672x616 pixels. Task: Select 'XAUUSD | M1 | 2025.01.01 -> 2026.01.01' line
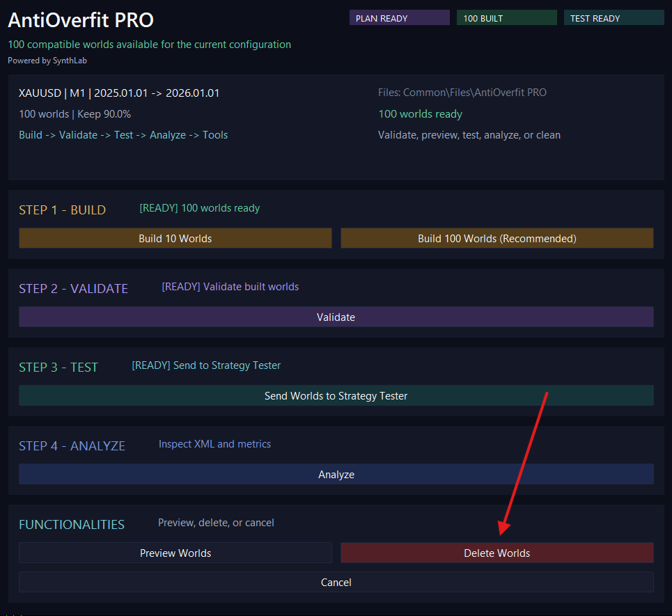(x=119, y=93)
